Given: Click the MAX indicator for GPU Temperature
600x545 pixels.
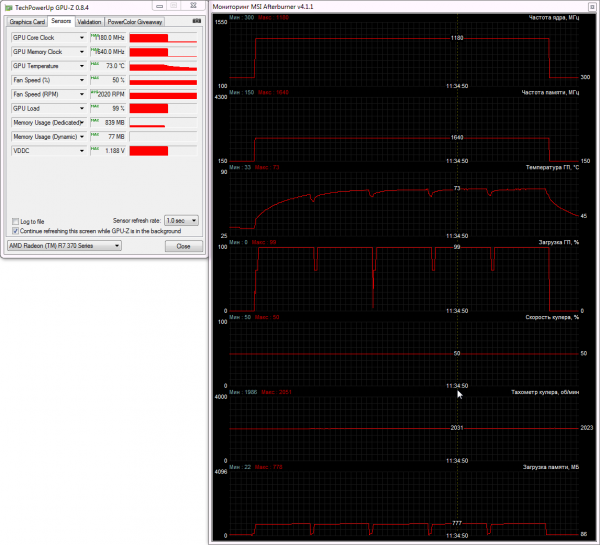Looking at the screenshot, I should click(95, 64).
